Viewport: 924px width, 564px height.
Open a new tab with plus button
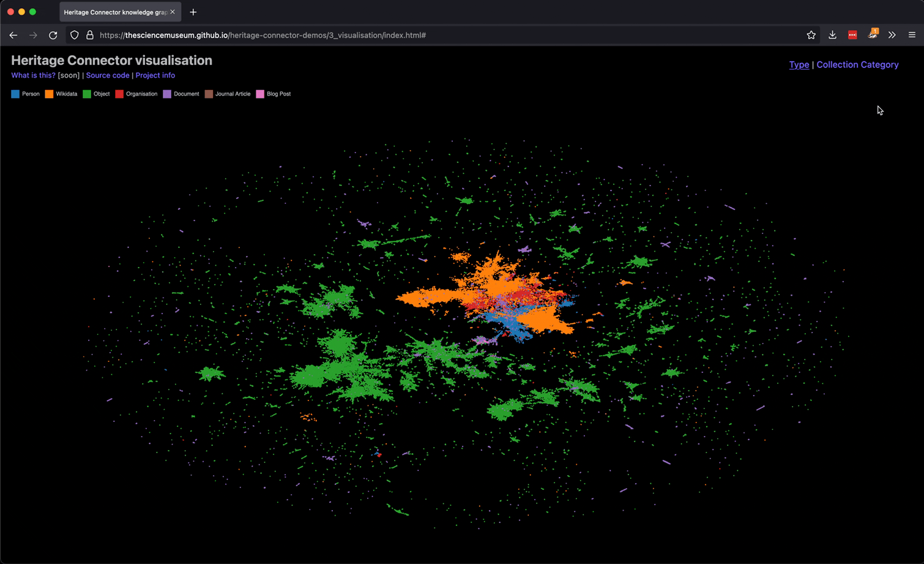(193, 12)
